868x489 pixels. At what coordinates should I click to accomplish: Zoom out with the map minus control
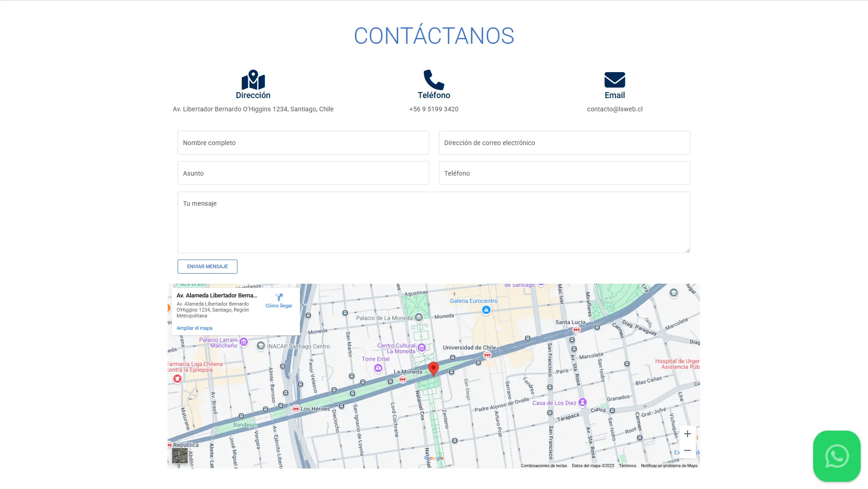(687, 450)
